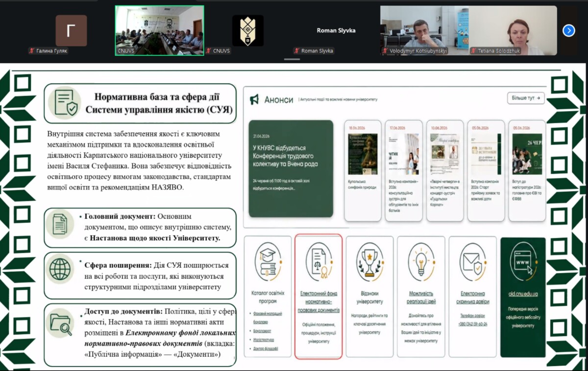This screenshot has width=588, height=371.
Task: Click muted mic icon beside Галина Гуляк
Action: click(x=31, y=51)
